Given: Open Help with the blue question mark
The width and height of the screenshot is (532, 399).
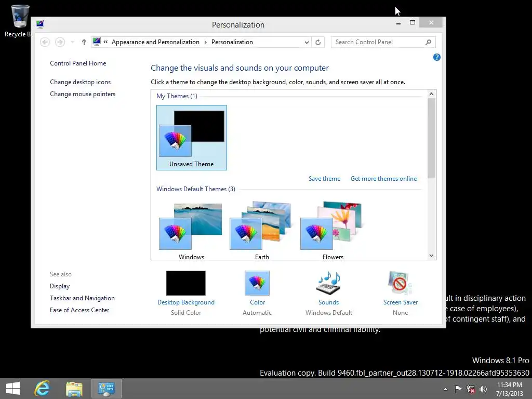Looking at the screenshot, I should [x=436, y=57].
